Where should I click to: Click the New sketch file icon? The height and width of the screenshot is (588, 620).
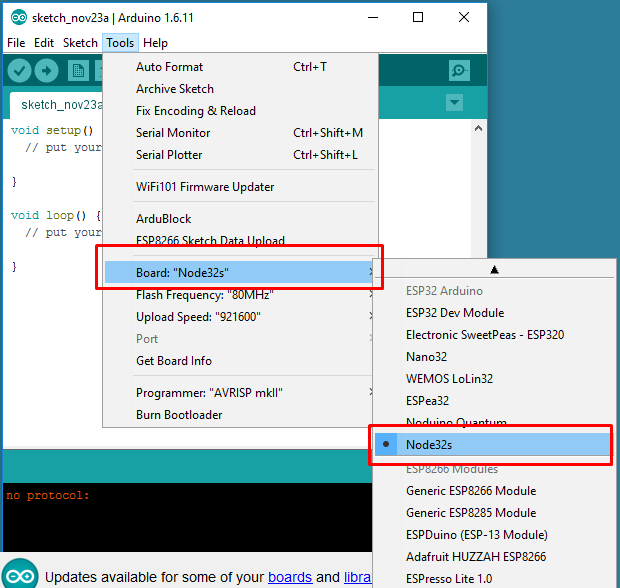coord(78,70)
